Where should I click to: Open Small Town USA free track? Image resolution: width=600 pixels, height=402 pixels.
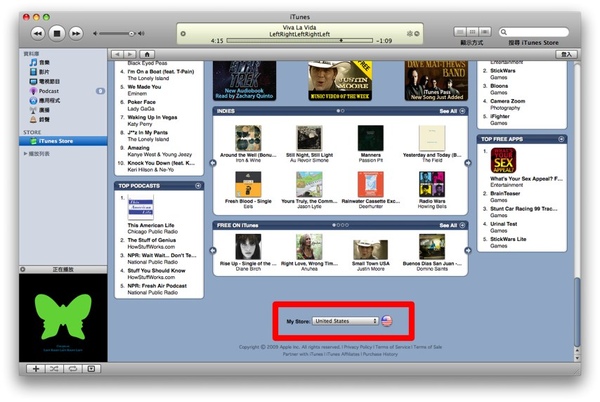coord(370,250)
